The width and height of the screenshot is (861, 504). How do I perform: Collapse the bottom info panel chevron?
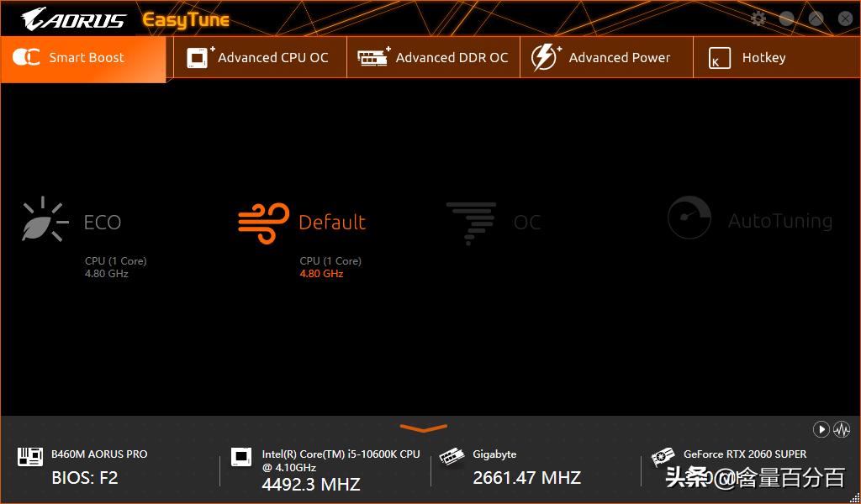[424, 428]
